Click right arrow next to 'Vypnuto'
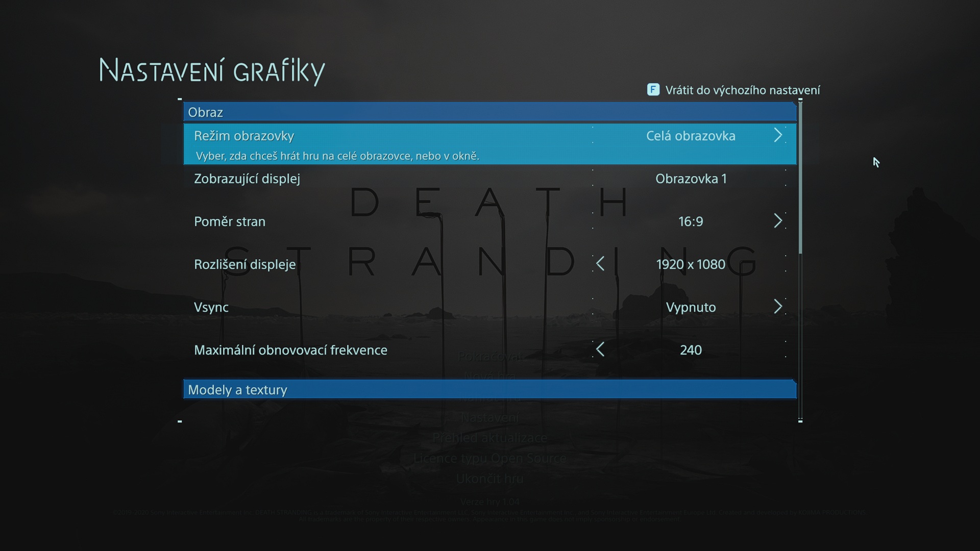980x551 pixels. 778,307
